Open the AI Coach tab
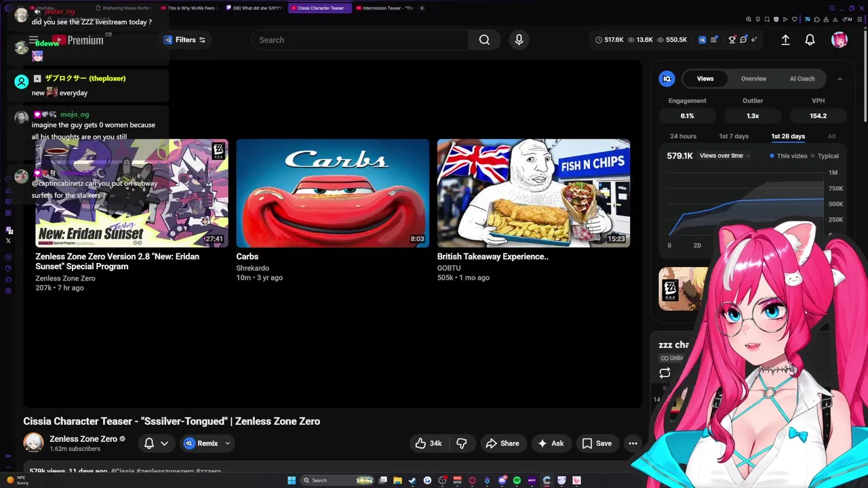Image resolution: width=868 pixels, height=488 pixels. click(802, 79)
